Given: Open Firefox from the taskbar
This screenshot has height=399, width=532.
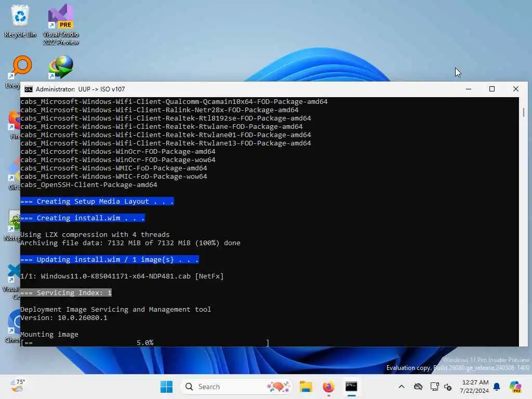Looking at the screenshot, I should coord(328,387).
